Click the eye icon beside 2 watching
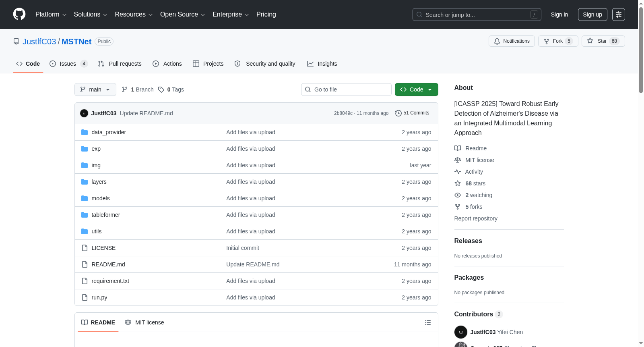 [458, 195]
